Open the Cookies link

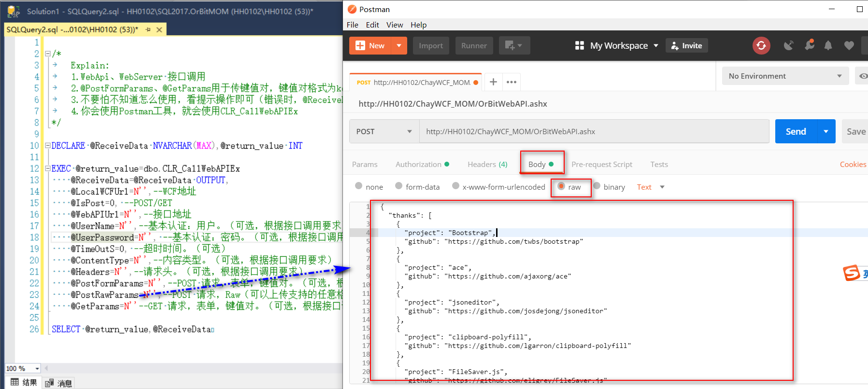pyautogui.click(x=853, y=164)
